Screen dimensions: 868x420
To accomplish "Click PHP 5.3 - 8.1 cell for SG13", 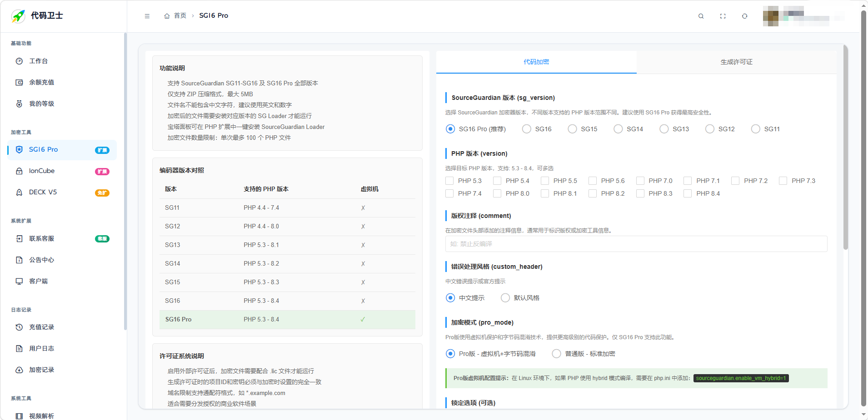I will [x=261, y=245].
